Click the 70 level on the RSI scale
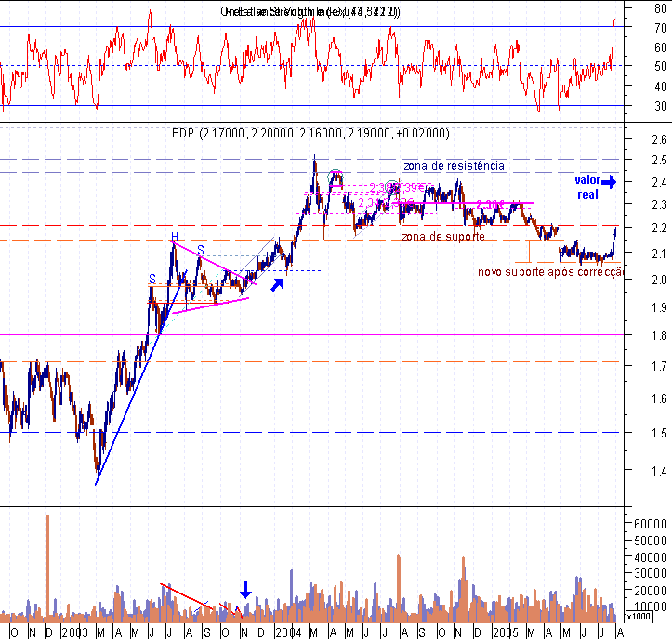 click(661, 28)
